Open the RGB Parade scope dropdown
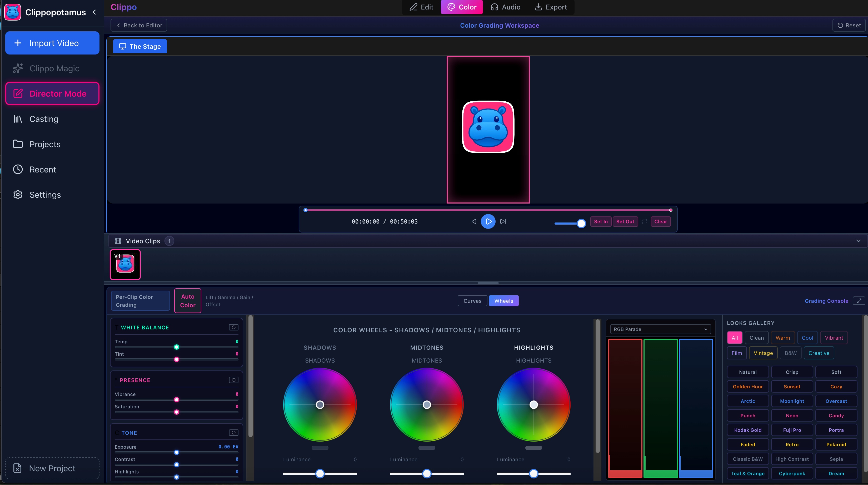 [x=660, y=329]
